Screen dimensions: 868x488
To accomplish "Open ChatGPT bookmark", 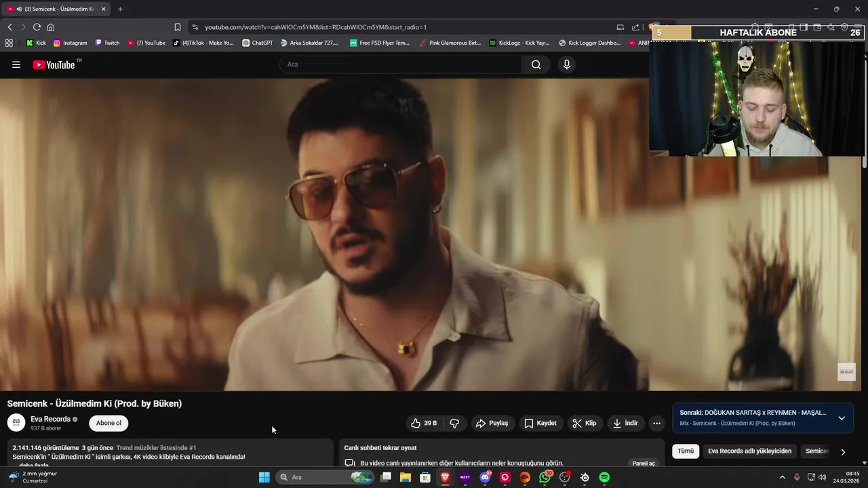I will [x=258, y=43].
